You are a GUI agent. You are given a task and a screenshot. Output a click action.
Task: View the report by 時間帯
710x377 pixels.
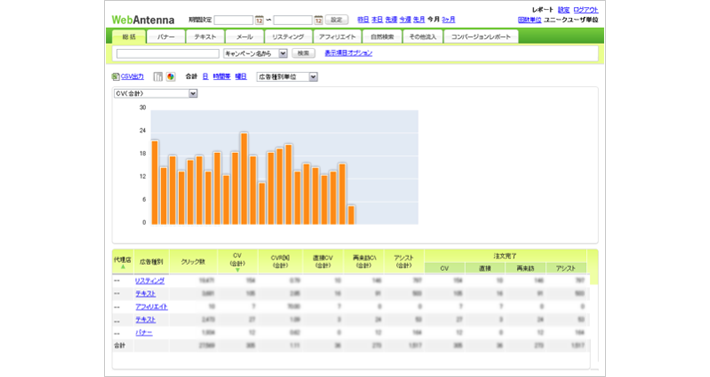coord(222,77)
